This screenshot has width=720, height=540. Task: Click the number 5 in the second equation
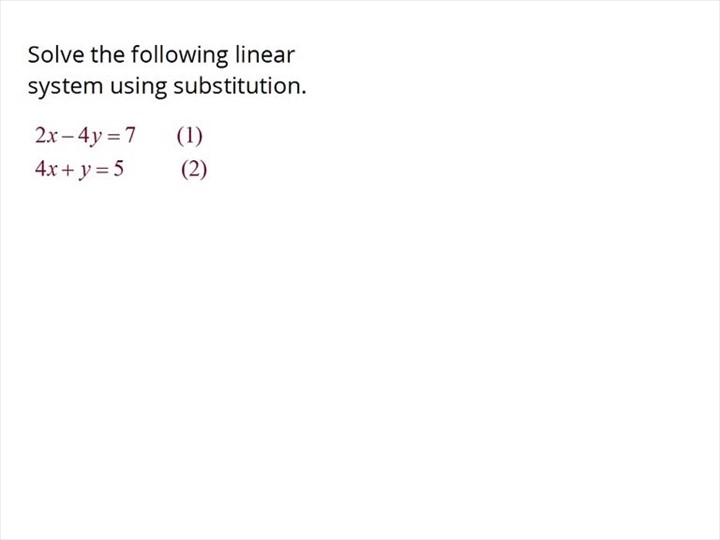click(x=119, y=169)
